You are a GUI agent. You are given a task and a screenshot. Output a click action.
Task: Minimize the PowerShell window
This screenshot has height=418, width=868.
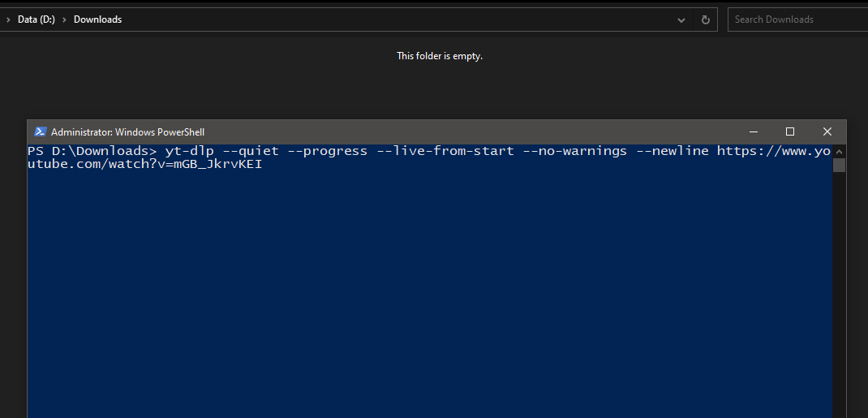tap(754, 131)
